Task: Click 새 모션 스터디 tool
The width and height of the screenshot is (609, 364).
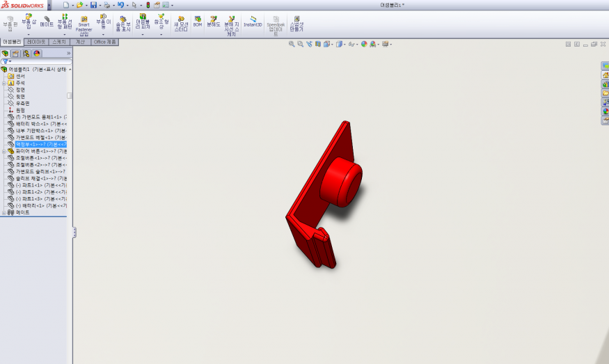Action: coord(181,24)
